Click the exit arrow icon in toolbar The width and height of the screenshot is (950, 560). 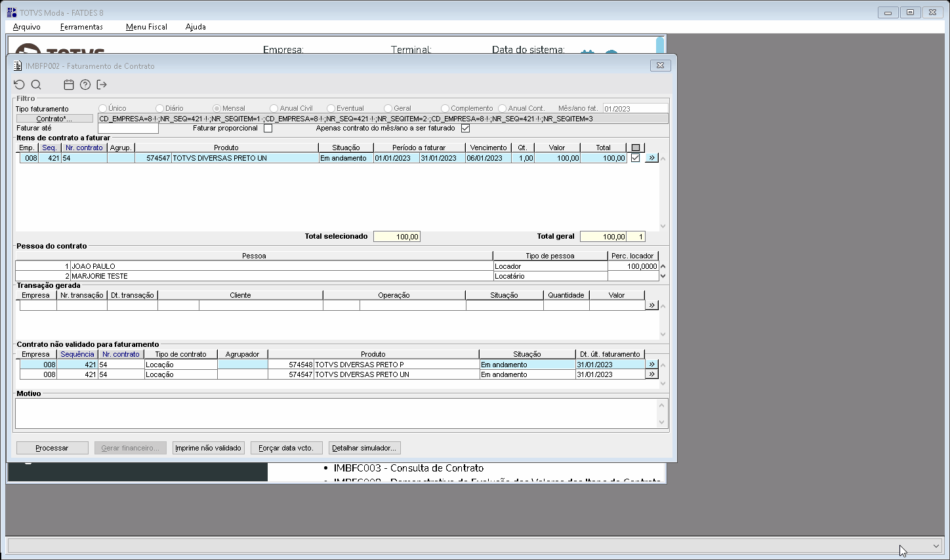point(102,85)
